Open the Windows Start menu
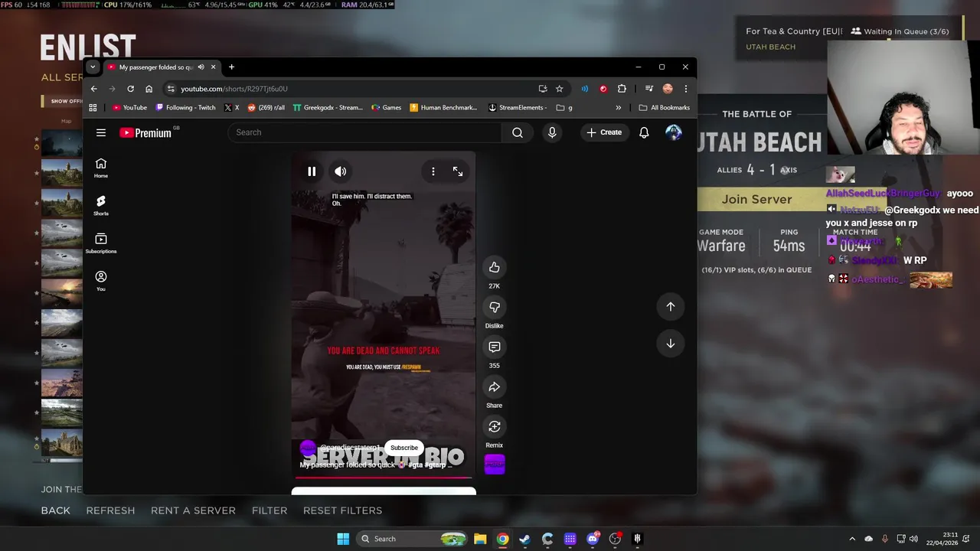The height and width of the screenshot is (551, 980). click(343, 539)
